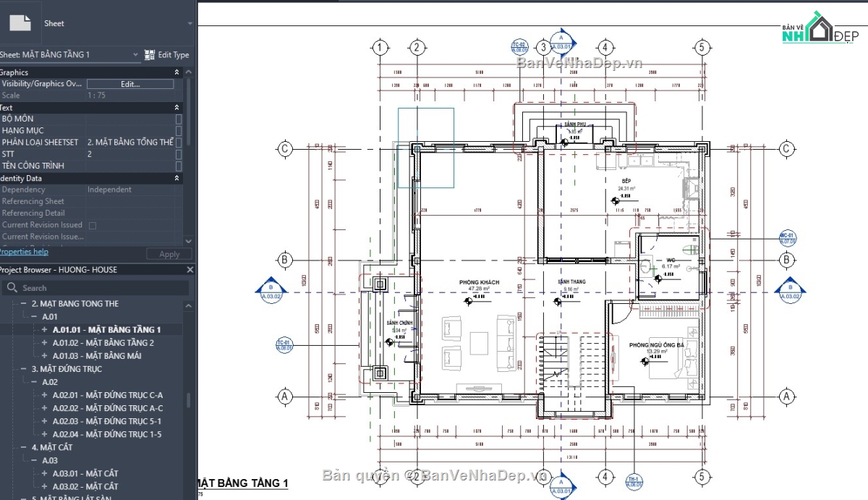Expand the A.01.02 - MẶT BẰNG TẦNG 2 node
The image size is (868, 500).
[x=45, y=343]
